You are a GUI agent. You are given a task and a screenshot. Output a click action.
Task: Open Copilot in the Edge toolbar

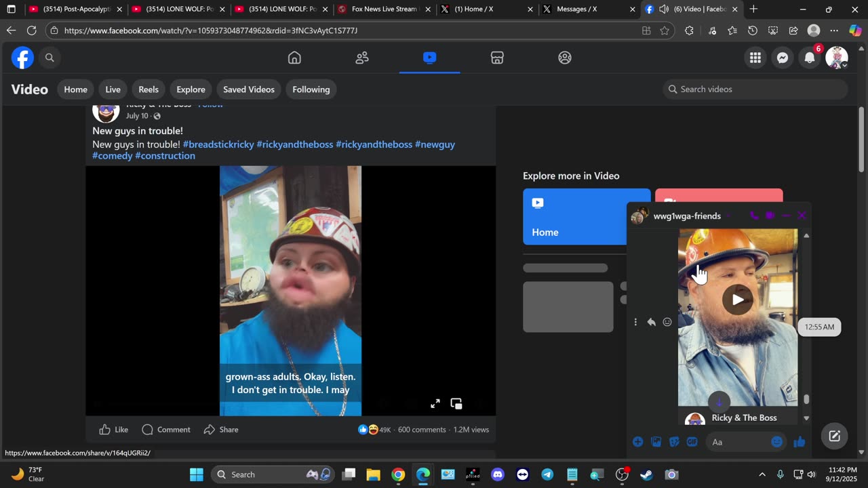tap(855, 30)
